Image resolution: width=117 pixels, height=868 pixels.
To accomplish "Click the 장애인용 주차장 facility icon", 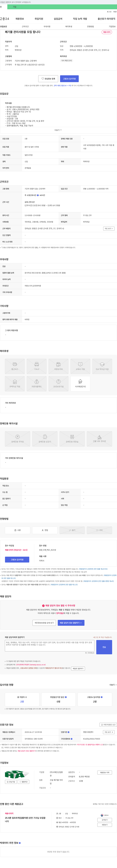I will point(17,439).
